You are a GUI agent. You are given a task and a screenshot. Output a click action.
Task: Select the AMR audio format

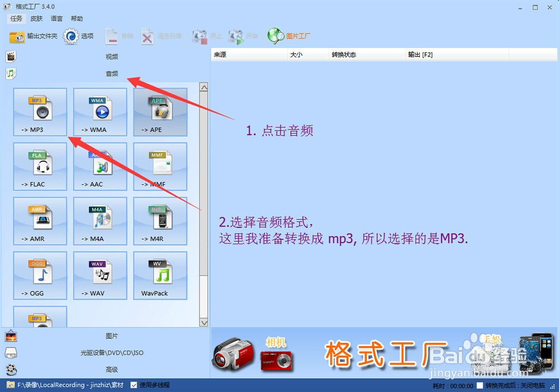pos(40,220)
